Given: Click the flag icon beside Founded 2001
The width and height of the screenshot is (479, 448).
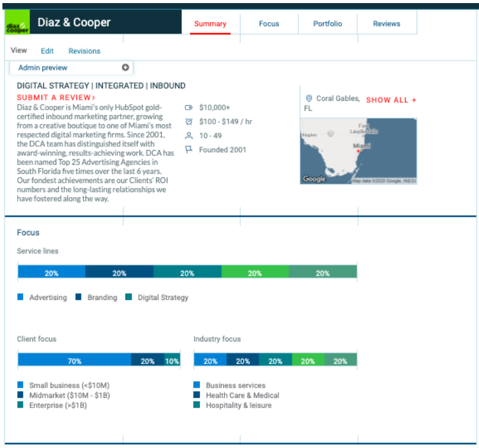Looking at the screenshot, I should [x=189, y=149].
